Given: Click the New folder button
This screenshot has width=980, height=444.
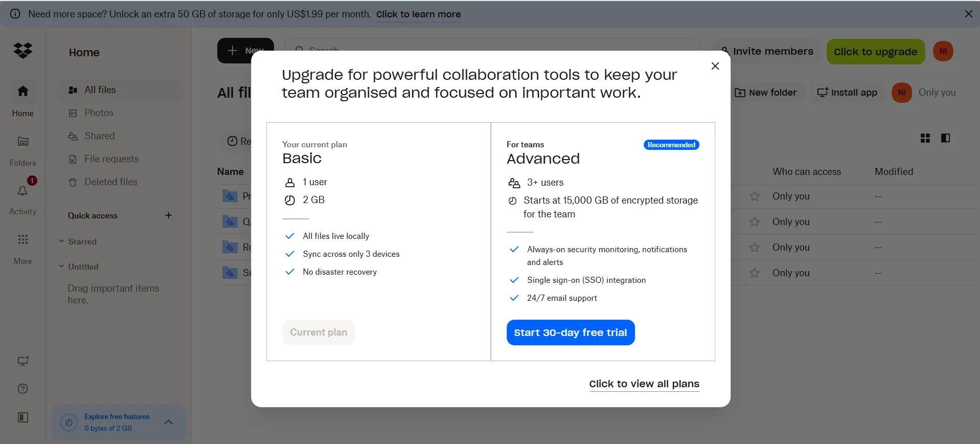Looking at the screenshot, I should [765, 93].
